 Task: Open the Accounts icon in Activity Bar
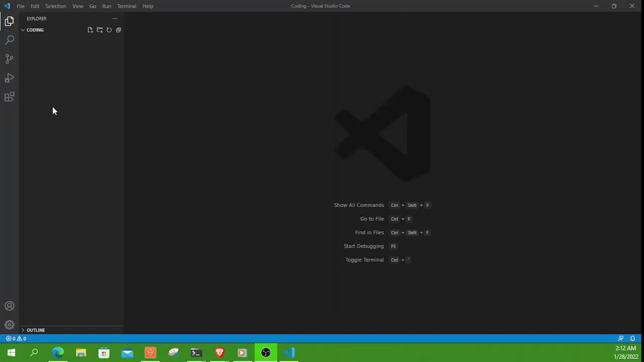[9, 306]
